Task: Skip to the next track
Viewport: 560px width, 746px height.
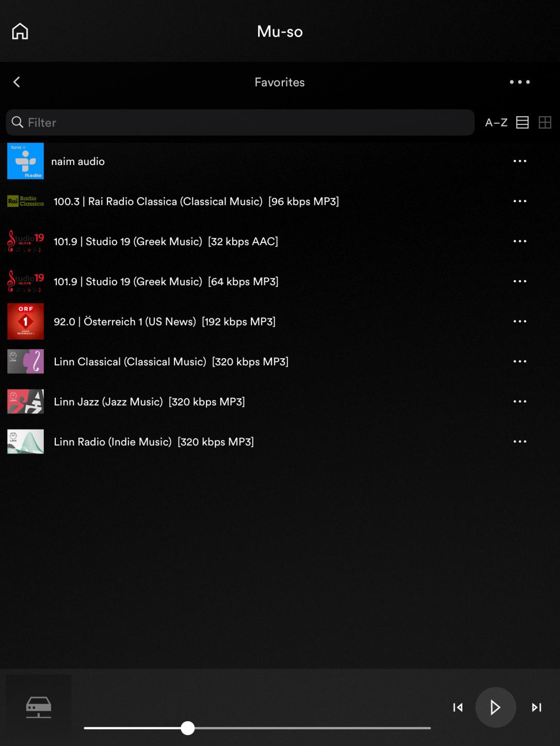Action: 536,707
